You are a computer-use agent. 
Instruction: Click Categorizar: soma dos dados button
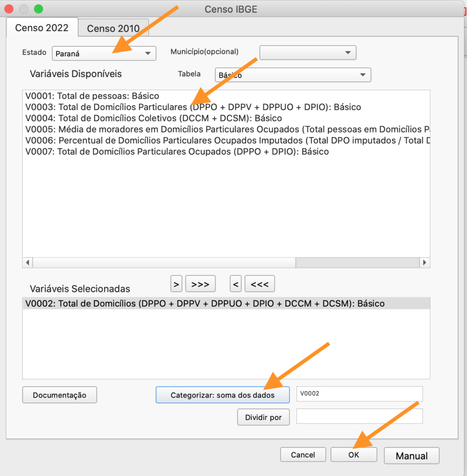[223, 395]
